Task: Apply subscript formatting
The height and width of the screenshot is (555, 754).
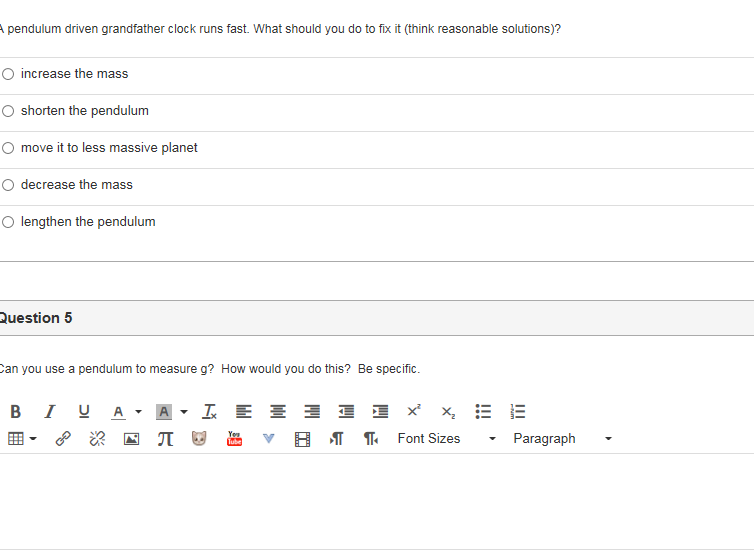Action: pyautogui.click(x=448, y=413)
